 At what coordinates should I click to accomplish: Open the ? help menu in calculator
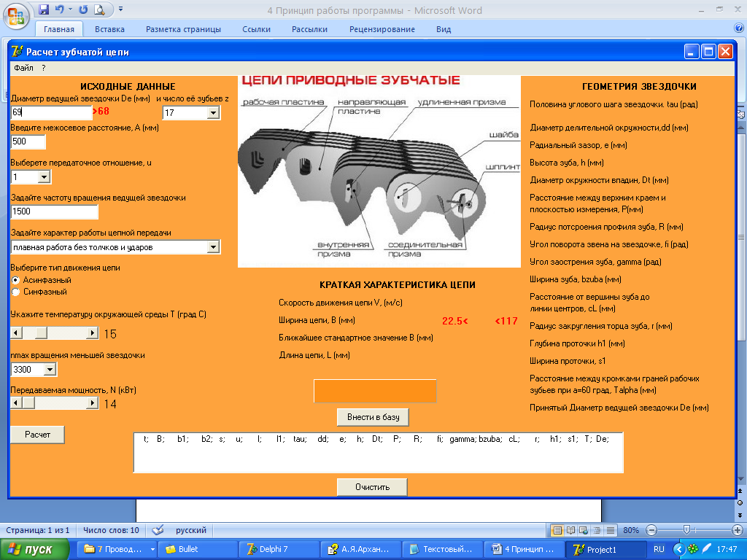coord(43,68)
